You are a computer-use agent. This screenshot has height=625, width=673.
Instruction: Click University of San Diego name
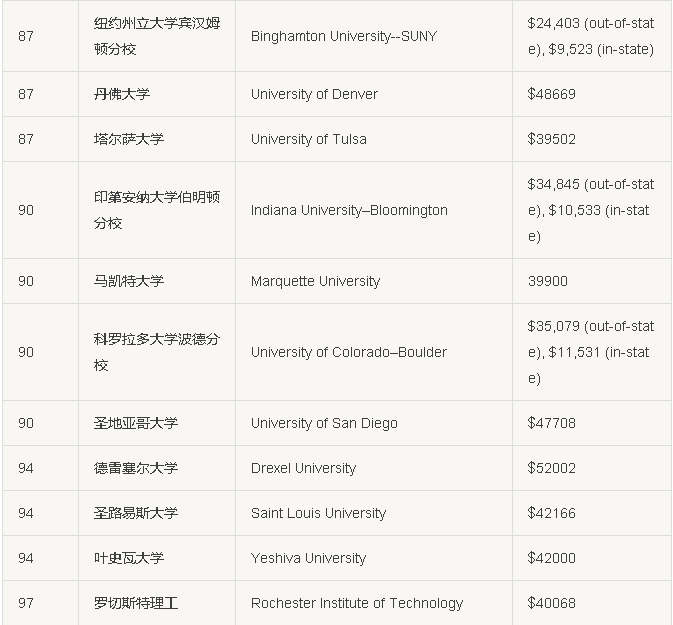click(324, 423)
